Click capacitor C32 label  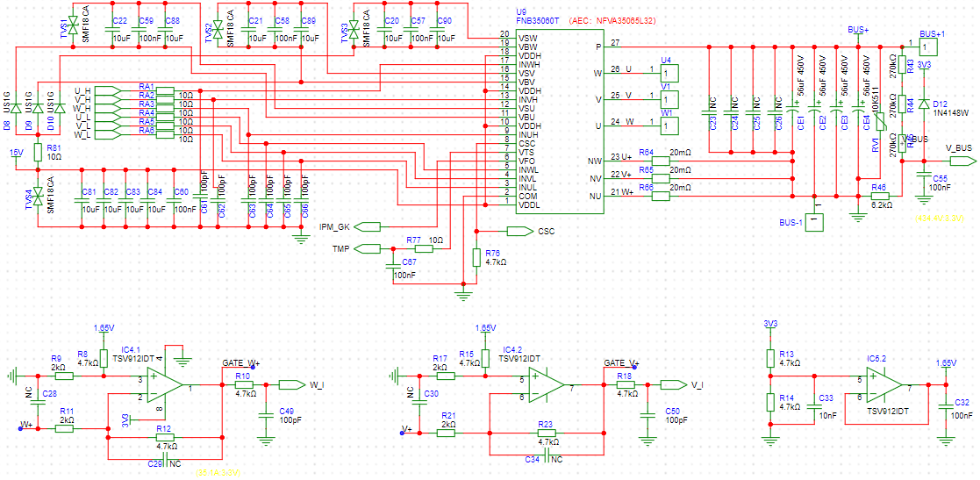pos(962,402)
